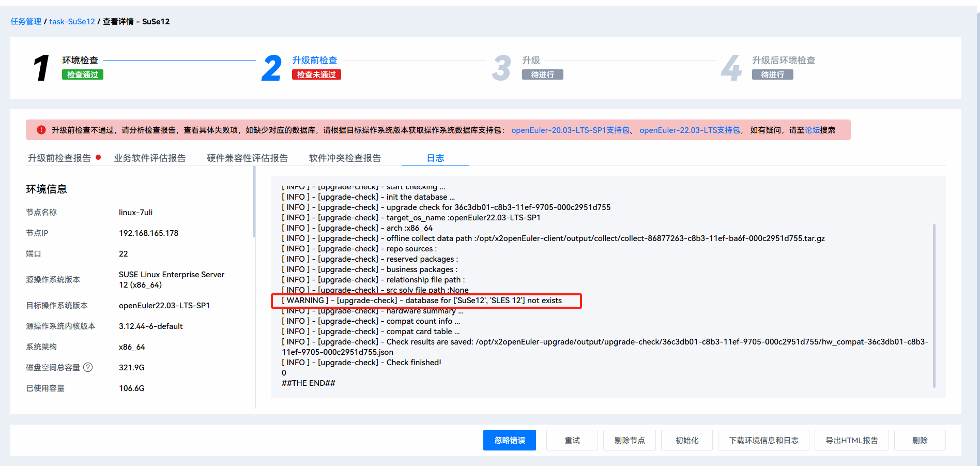Switch to 升级前检查报告 tab
Viewport: 980px width, 466px height.
pyautogui.click(x=59, y=158)
